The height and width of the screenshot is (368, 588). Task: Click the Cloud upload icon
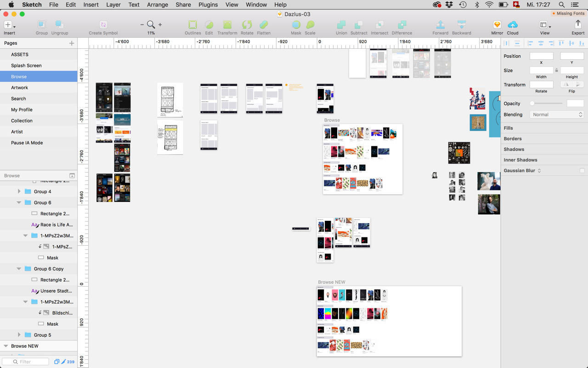tap(513, 25)
